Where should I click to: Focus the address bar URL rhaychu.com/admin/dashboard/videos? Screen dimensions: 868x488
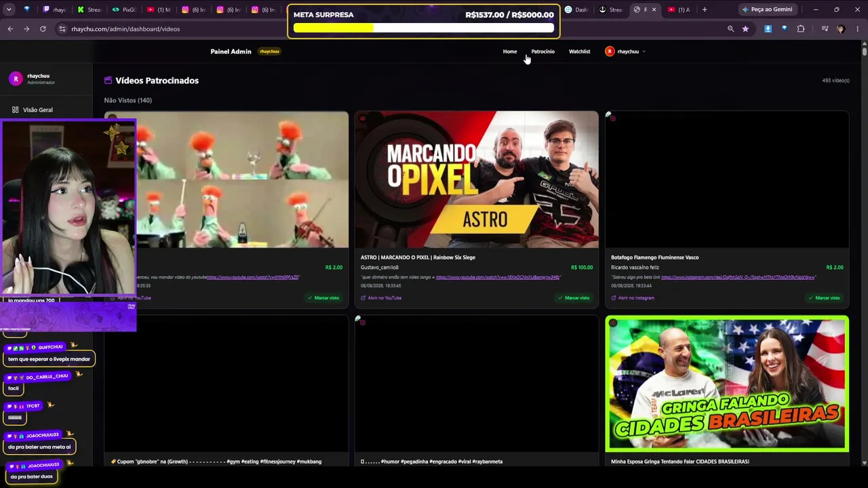(125, 29)
